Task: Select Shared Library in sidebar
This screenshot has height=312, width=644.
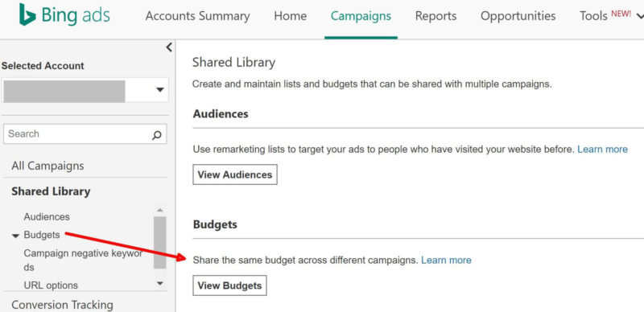Action: click(x=51, y=191)
